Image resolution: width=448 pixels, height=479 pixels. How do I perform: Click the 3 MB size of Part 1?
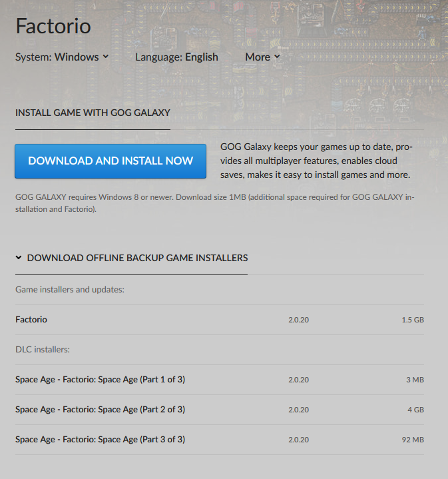click(415, 380)
